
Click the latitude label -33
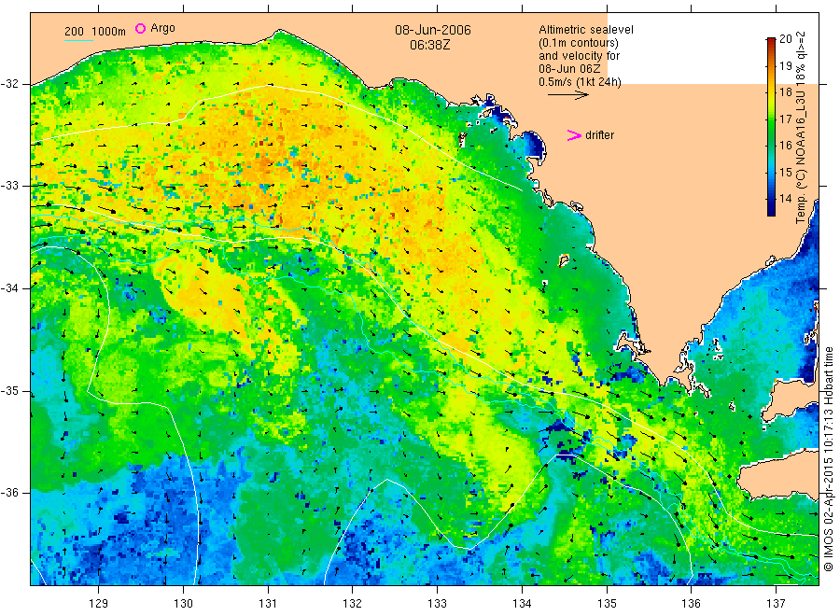[x=9, y=186]
